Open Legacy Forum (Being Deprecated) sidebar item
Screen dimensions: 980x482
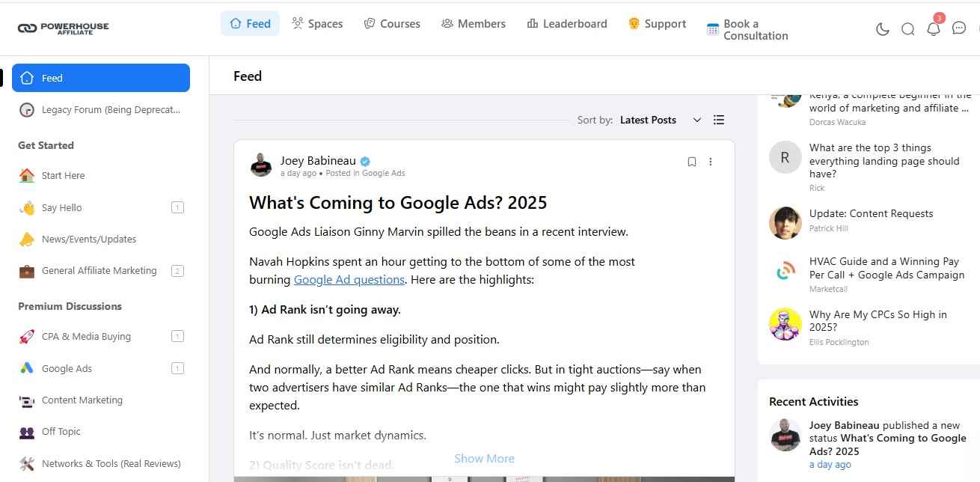point(101,109)
